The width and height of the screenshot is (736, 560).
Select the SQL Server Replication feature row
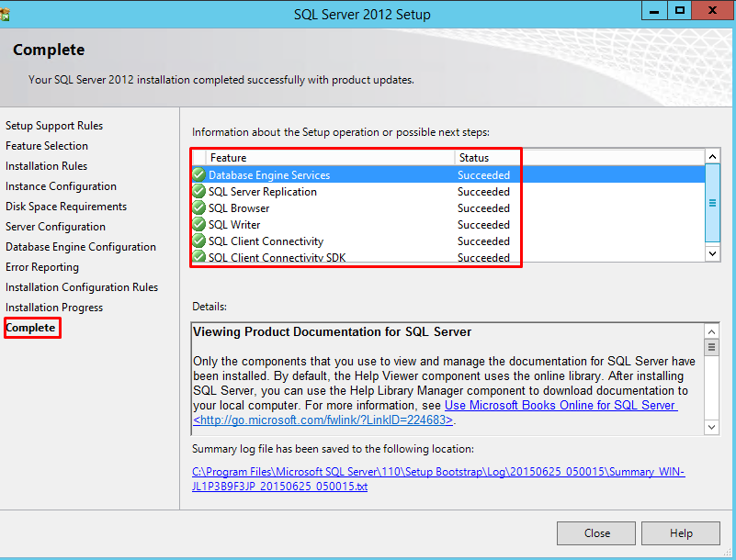(448, 191)
